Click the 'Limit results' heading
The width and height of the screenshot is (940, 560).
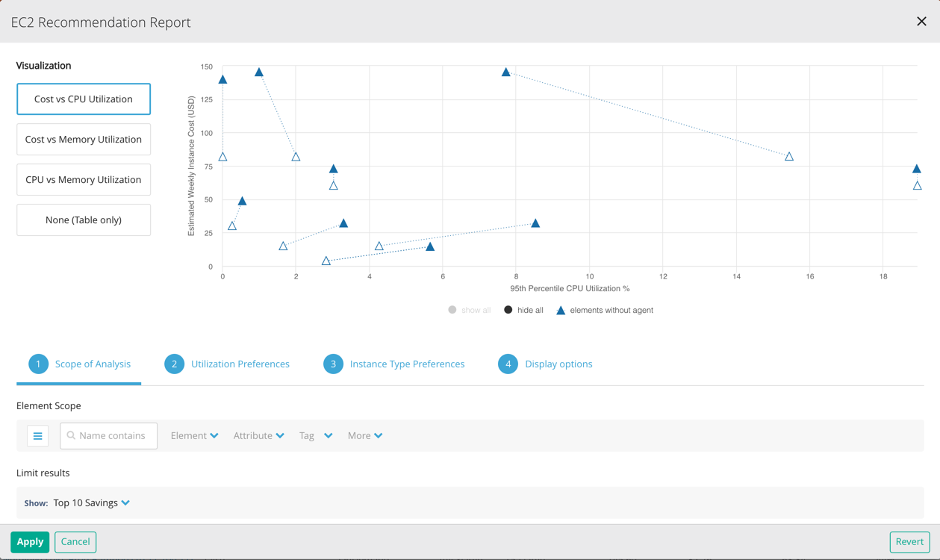click(x=43, y=473)
